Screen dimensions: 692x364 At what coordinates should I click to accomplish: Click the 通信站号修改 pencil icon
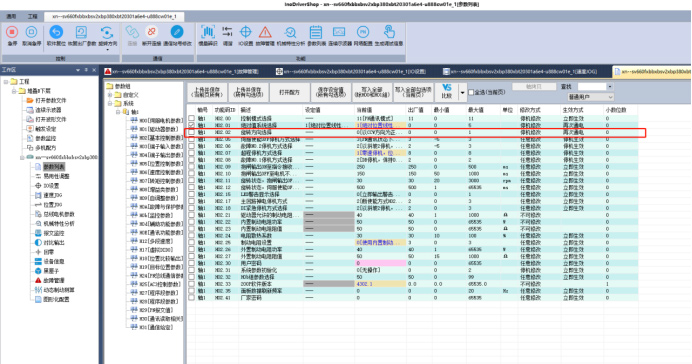click(177, 35)
